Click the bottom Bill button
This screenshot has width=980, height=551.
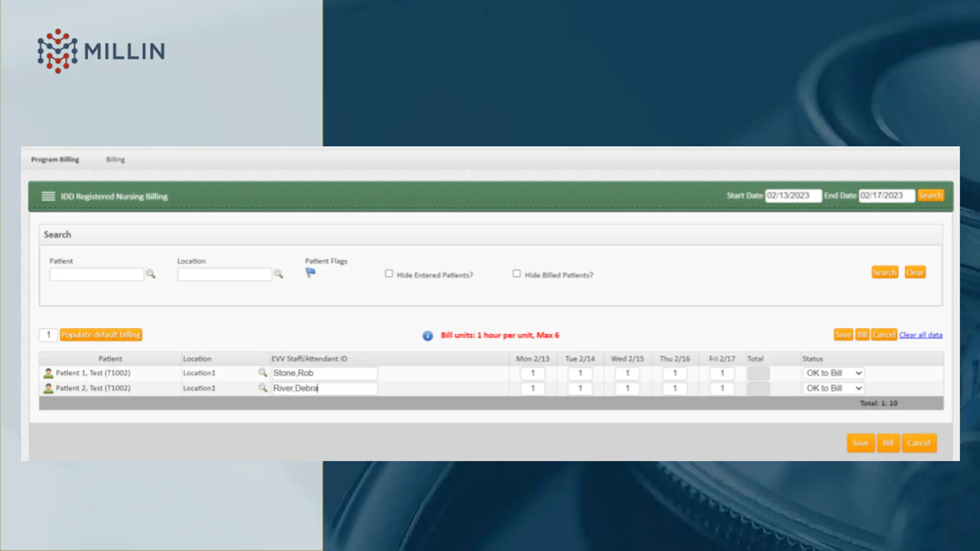(x=888, y=443)
